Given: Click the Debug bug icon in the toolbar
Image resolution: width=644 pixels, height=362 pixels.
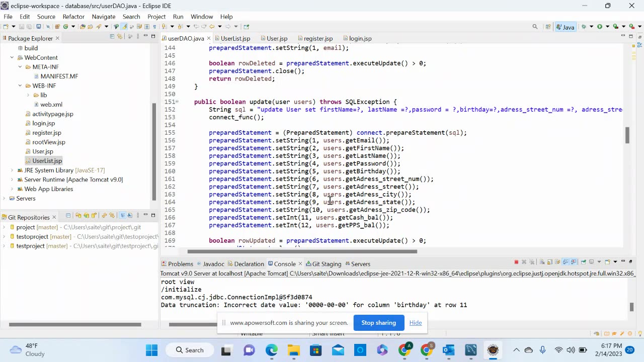Looking at the screenshot, I should click(x=584, y=27).
